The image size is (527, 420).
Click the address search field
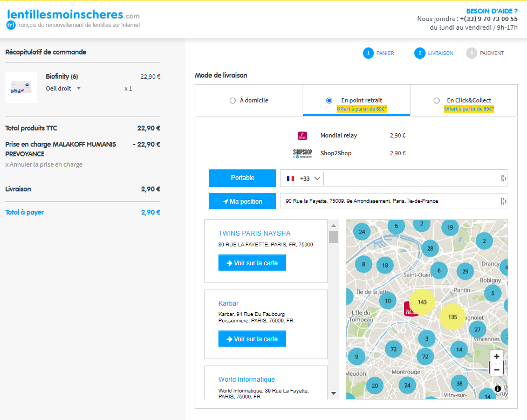pyautogui.click(x=394, y=201)
